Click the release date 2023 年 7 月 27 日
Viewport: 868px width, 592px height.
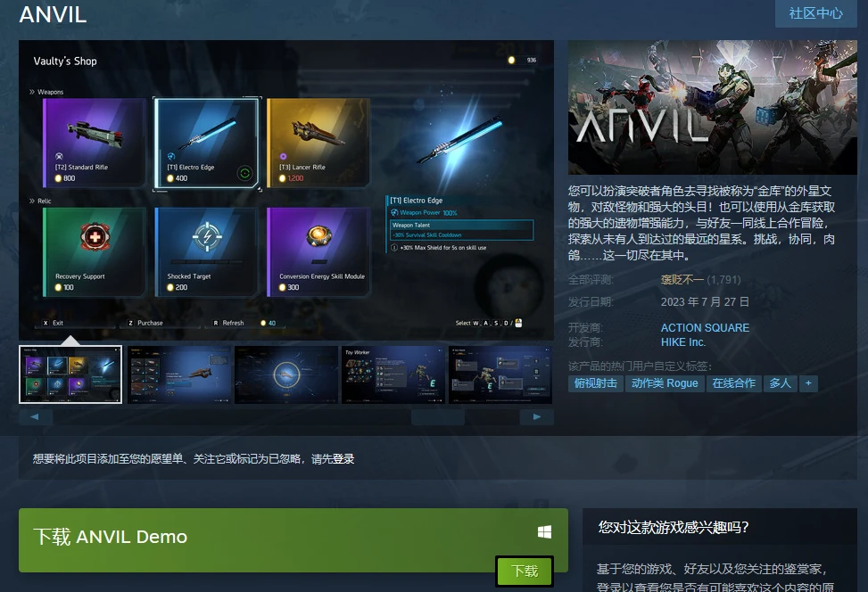(705, 301)
